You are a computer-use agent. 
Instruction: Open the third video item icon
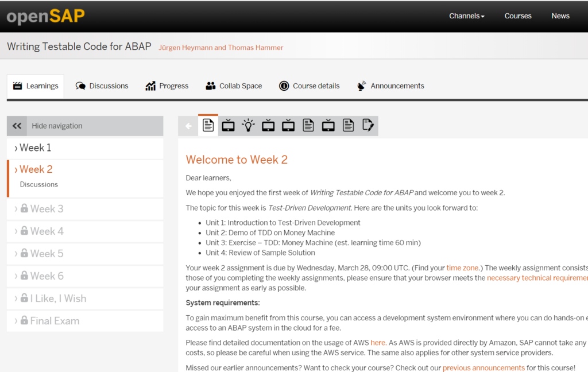pos(288,125)
